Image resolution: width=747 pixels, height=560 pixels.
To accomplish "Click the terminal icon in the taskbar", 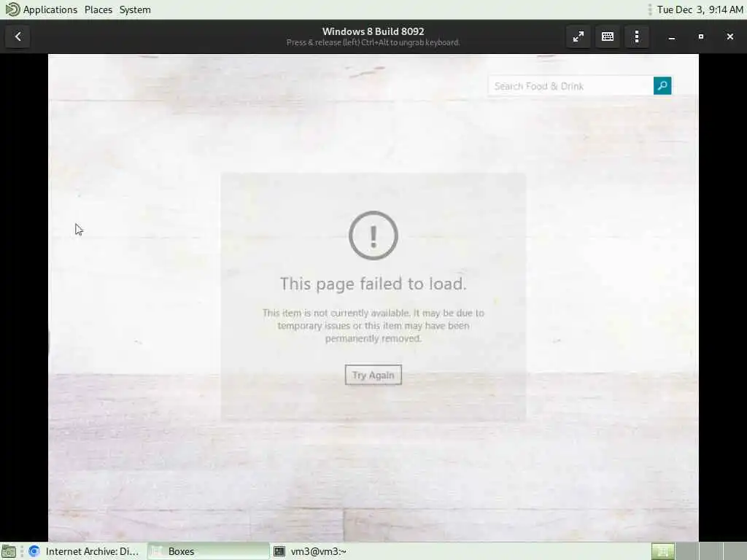I will click(279, 551).
